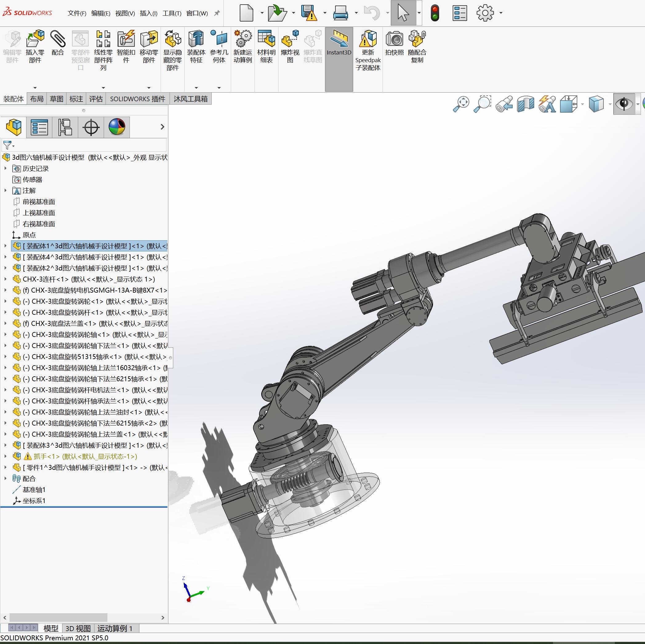The width and height of the screenshot is (645, 644).
Task: Click the Print icon
Action: pos(341,13)
